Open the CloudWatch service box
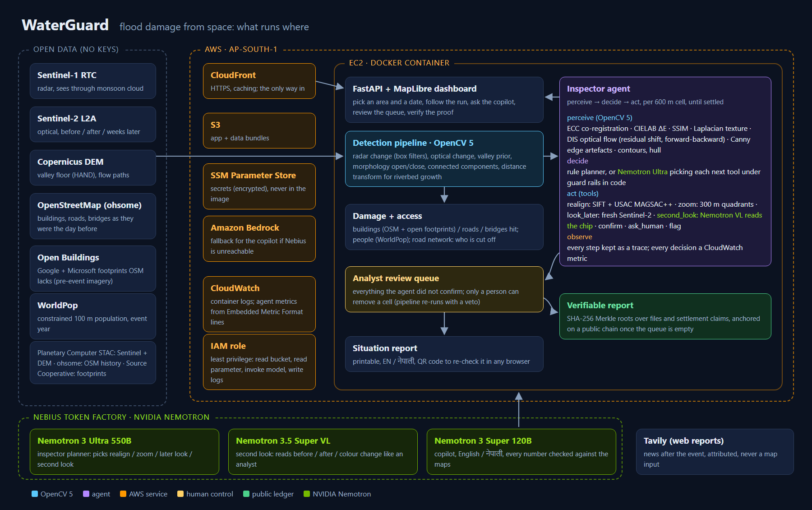 pyautogui.click(x=259, y=304)
